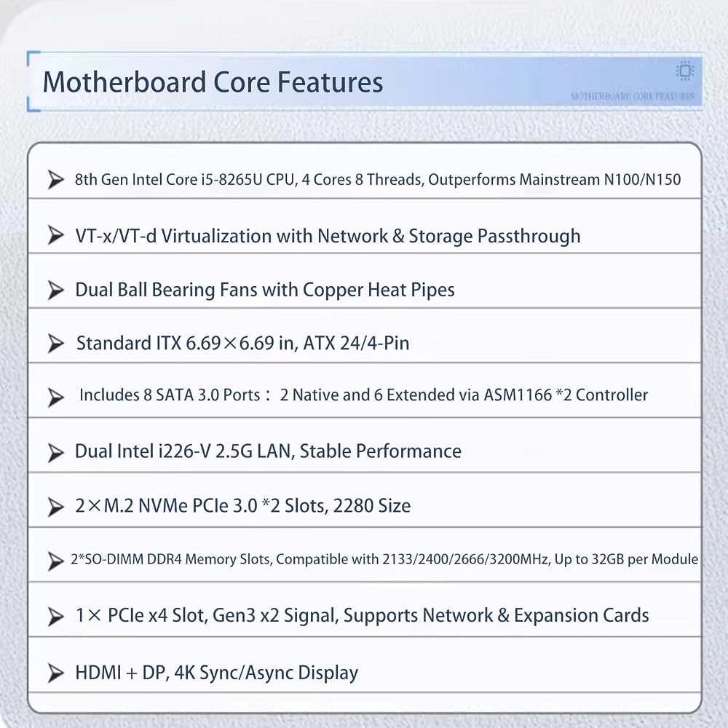Click the arrow beside the i5-8265U CPU row
This screenshot has width=728, height=728.
tap(56, 180)
